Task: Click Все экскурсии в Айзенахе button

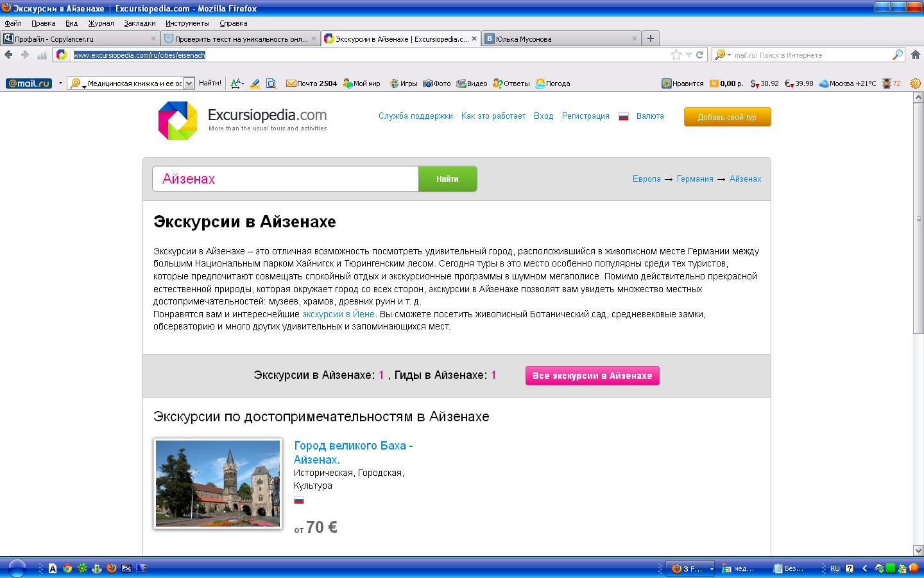Action: tap(592, 376)
